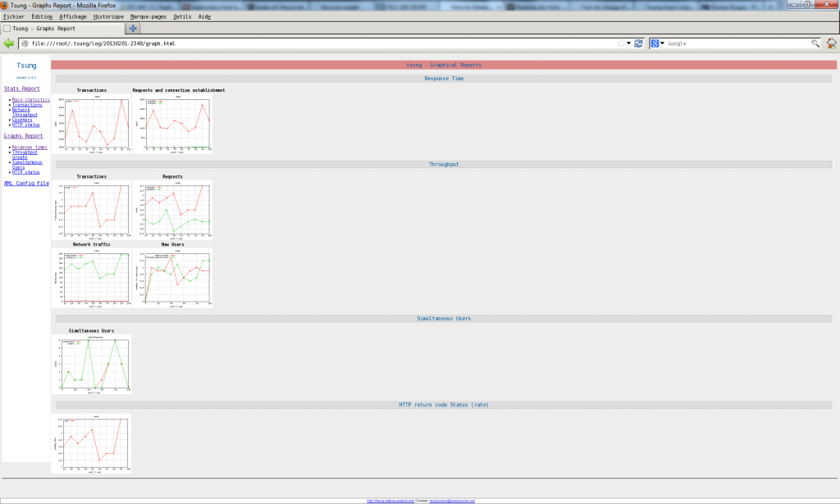Open the Historique menu

[108, 16]
